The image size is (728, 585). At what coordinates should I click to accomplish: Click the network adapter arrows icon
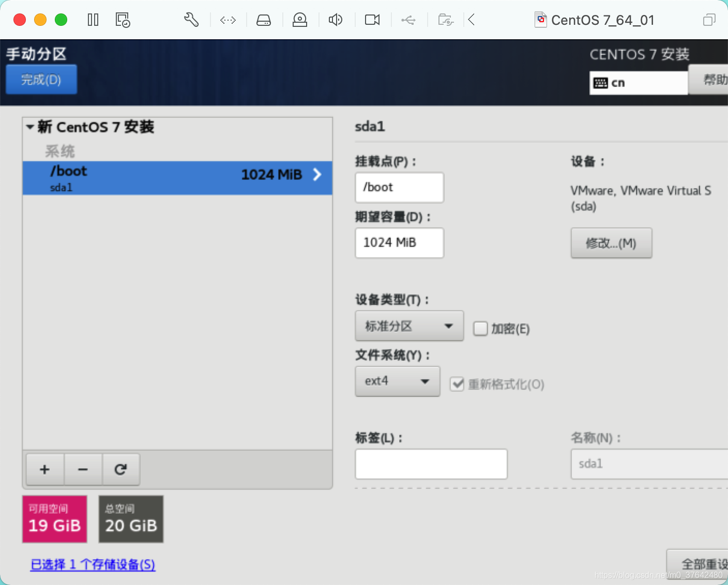coord(228,20)
